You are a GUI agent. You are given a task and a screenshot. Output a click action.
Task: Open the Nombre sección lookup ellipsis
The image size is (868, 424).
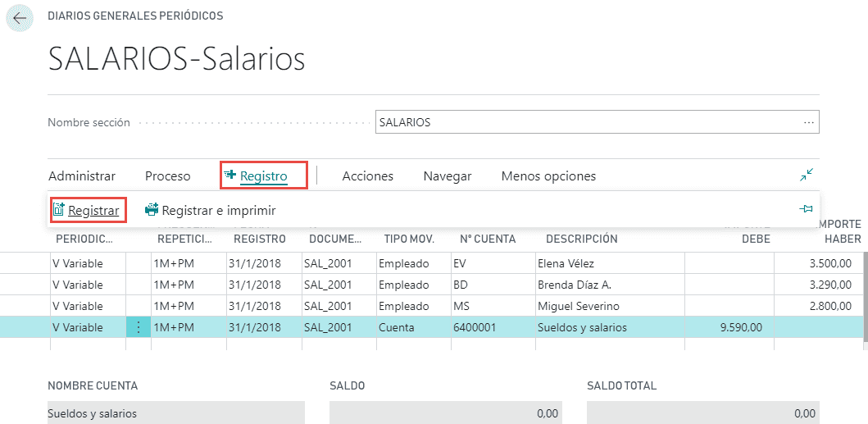point(808,122)
